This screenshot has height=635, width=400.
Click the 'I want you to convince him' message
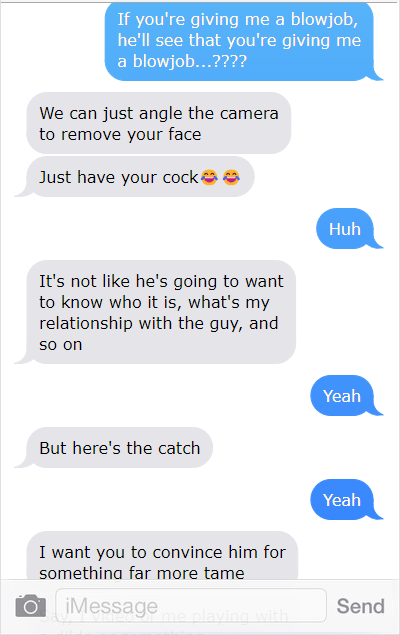162,556
